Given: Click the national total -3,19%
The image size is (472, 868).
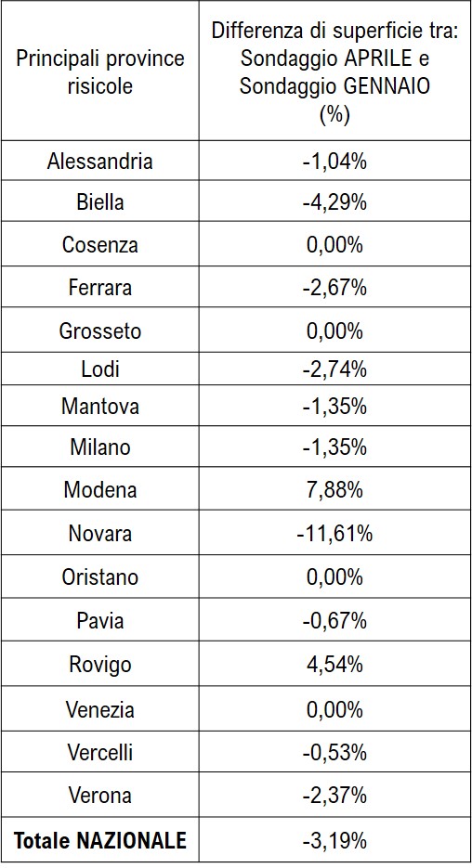Looking at the screenshot, I should click(x=334, y=841).
